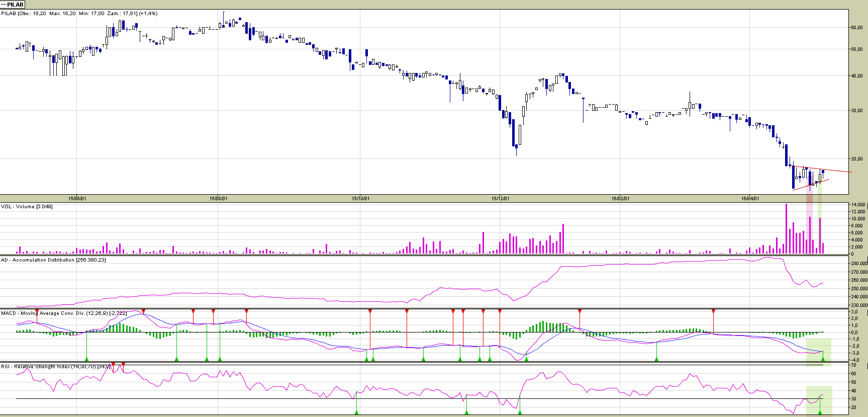The image size is (868, 417).
Task: Click the tallest volume bar
Action: [786, 229]
